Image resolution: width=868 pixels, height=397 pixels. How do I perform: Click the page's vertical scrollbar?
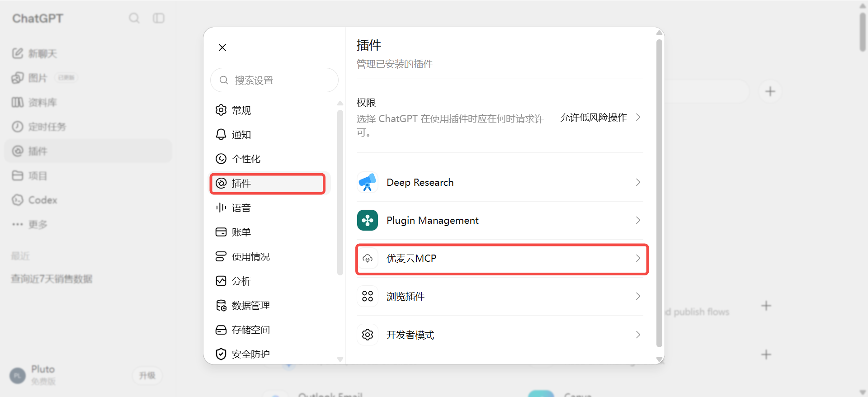(x=863, y=32)
